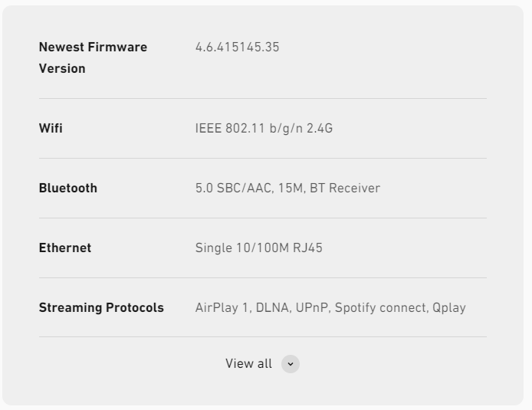Click the Wifi row label
The height and width of the screenshot is (410, 532).
click(51, 128)
